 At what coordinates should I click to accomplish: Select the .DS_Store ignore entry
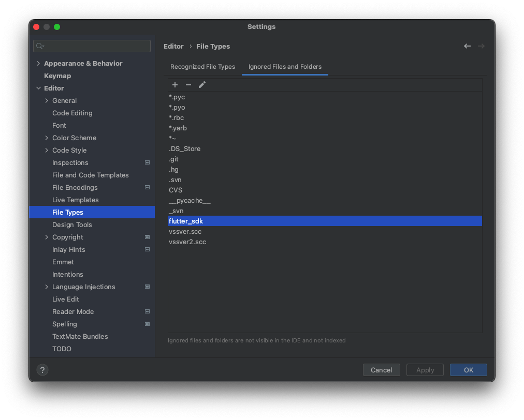(185, 148)
